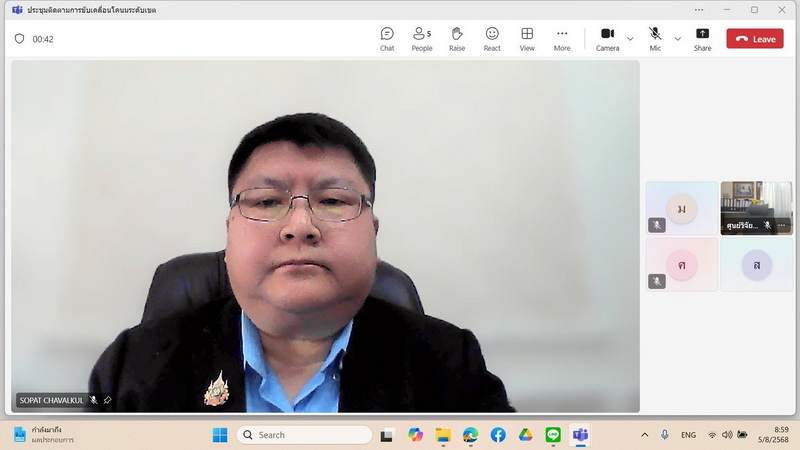Click the pin icon beside SOPAT CHAVALKUL

click(108, 400)
